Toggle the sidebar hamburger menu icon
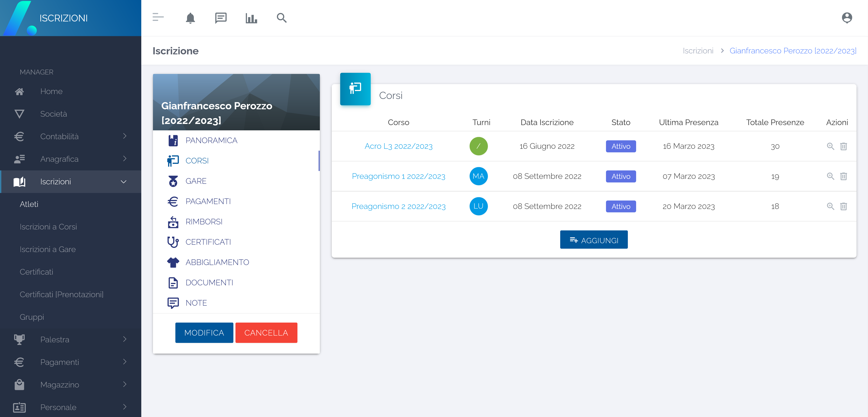The height and width of the screenshot is (417, 868). [x=158, y=17]
